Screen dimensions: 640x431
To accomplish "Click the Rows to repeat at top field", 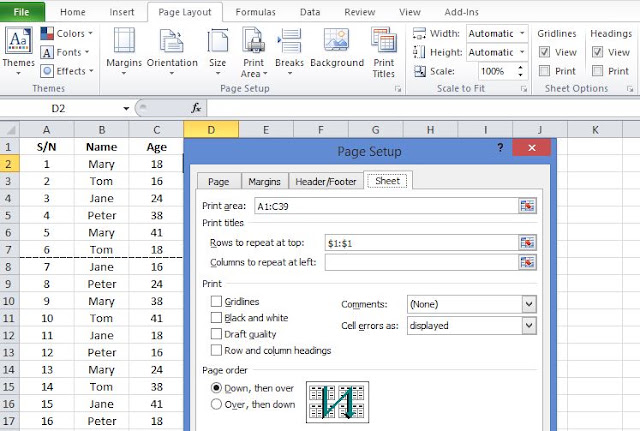I will [x=421, y=243].
